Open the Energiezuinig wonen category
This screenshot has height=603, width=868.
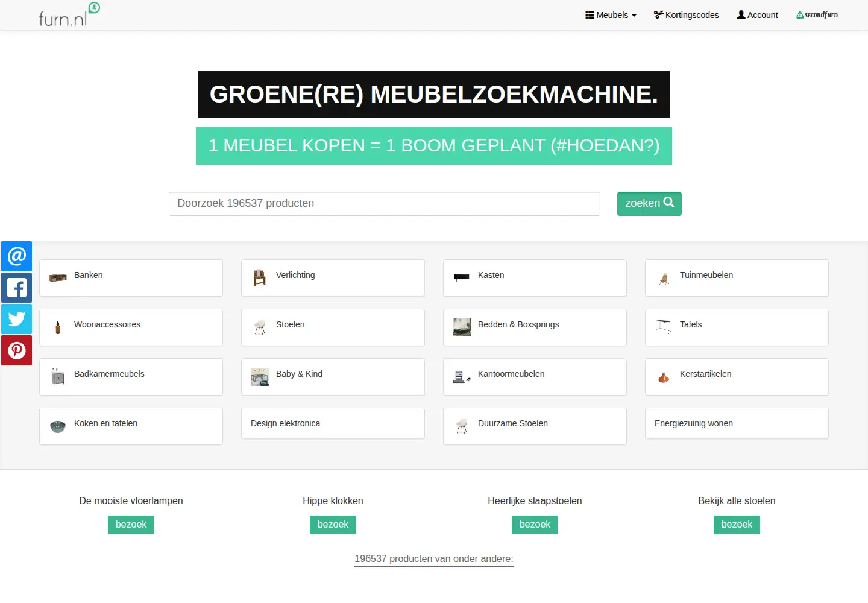[737, 423]
